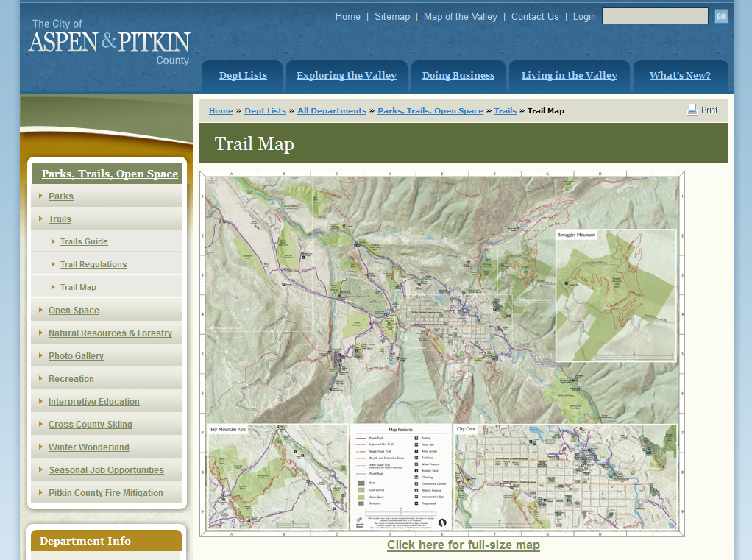
Task: Click the arrow bullet beside Recreation
Action: (40, 378)
